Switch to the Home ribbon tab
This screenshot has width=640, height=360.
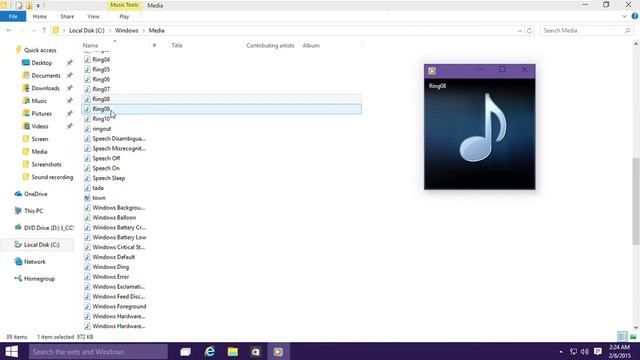pyautogui.click(x=40, y=16)
